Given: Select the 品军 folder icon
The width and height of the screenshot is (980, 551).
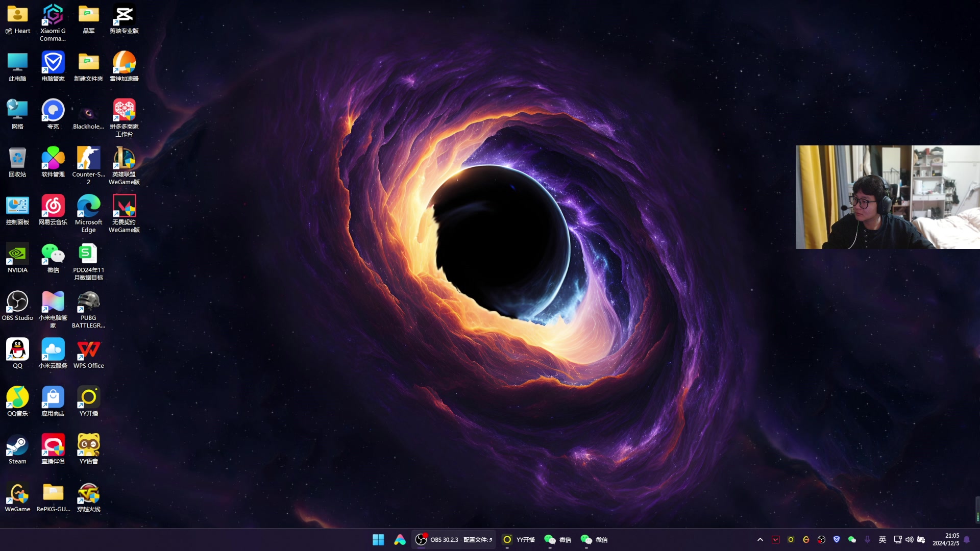Looking at the screenshot, I should [x=88, y=19].
